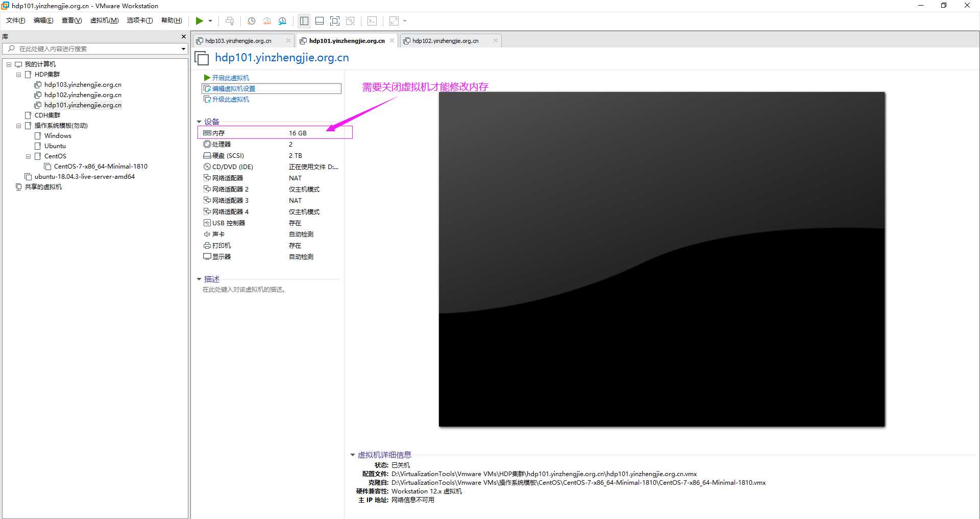Close the hdp102.yinzhengjie.org.cn tab

click(x=495, y=41)
